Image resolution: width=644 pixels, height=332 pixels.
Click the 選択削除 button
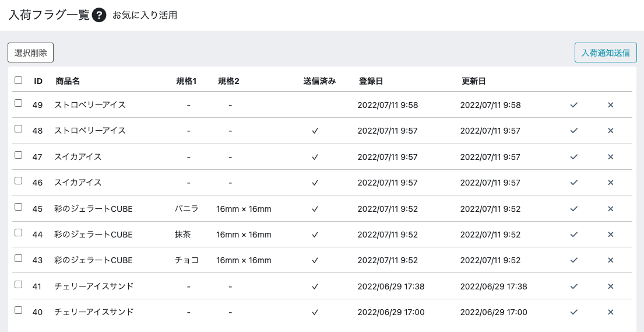[x=30, y=53]
